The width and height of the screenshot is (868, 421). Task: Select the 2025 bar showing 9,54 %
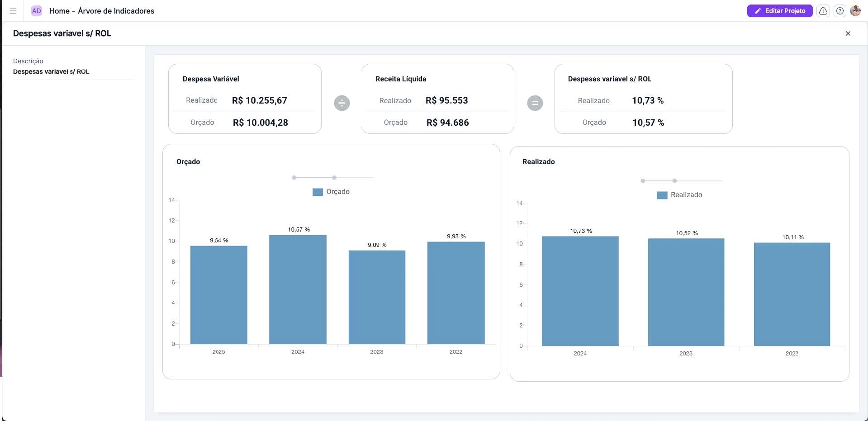pyautogui.click(x=218, y=295)
